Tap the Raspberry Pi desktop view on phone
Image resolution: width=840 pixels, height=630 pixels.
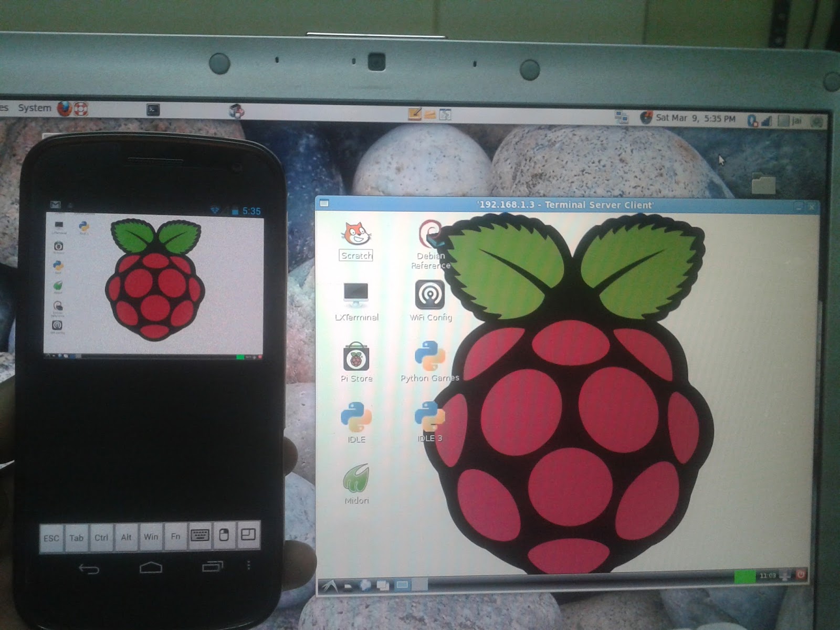coord(153,286)
